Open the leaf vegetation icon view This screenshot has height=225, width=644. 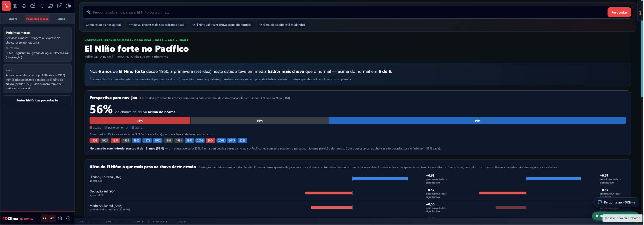click(50, 6)
